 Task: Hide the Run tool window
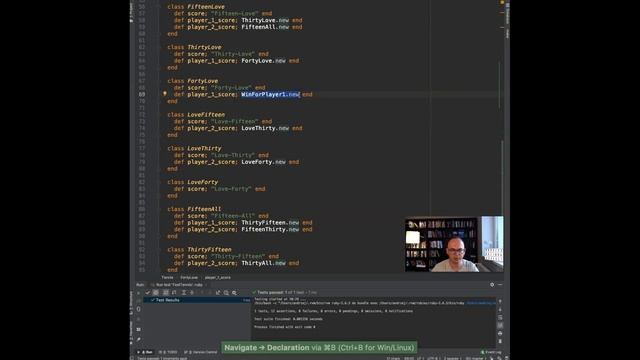tap(500, 284)
